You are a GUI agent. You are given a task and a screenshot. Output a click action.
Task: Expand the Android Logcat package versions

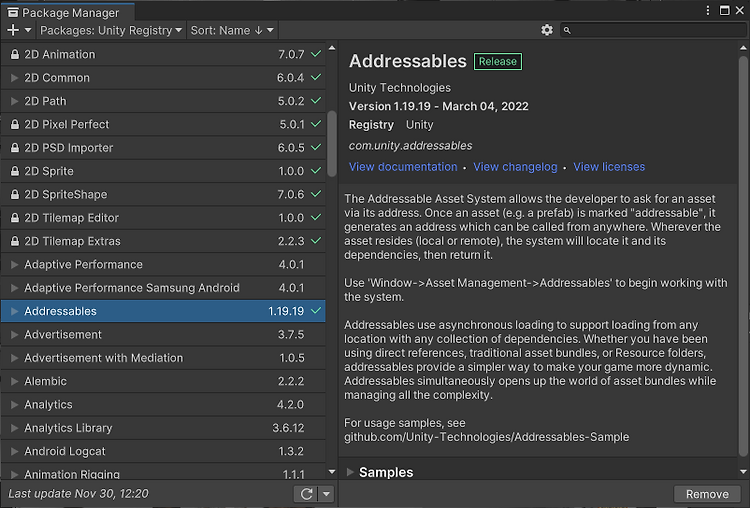(14, 451)
